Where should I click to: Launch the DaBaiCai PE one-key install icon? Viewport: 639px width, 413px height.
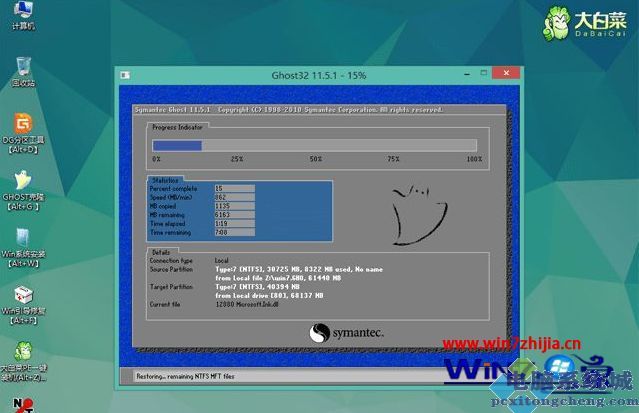point(23,362)
